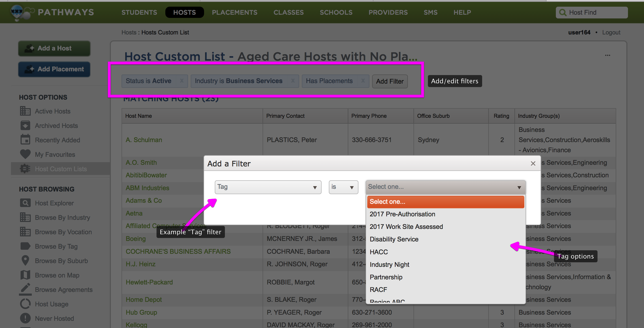This screenshot has height=328, width=644.
Task: Select the Host Explorer magnifier icon
Action: (25, 203)
